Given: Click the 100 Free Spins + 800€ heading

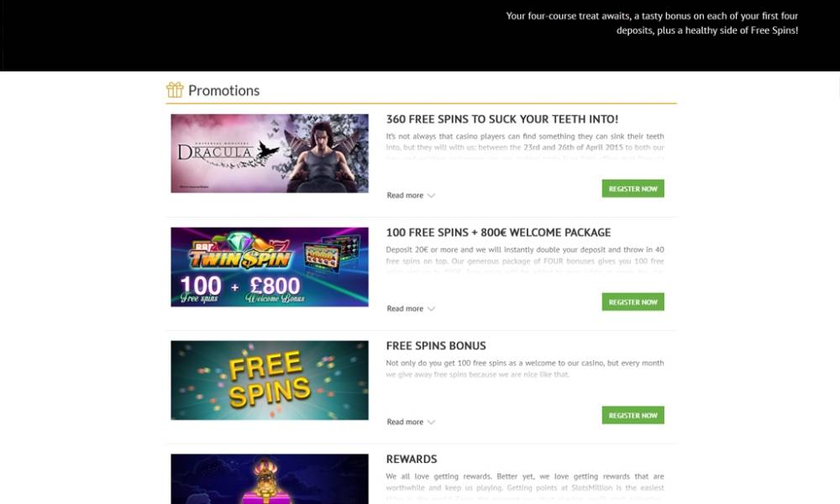Looking at the screenshot, I should point(498,233).
